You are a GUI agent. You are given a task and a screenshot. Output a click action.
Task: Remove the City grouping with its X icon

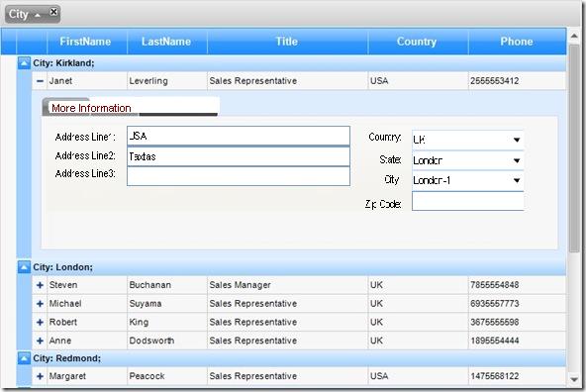coord(53,12)
